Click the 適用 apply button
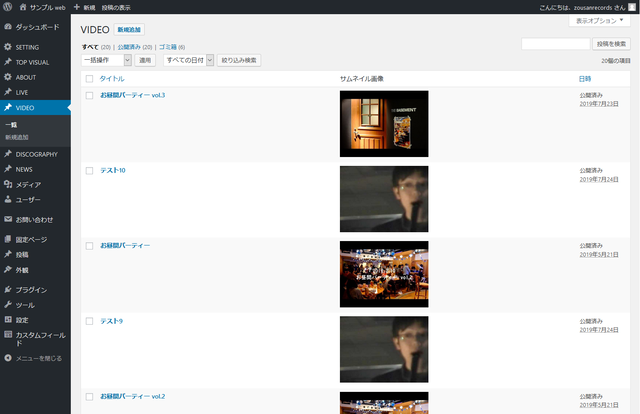Image resolution: width=640 pixels, height=414 pixels. (145, 60)
